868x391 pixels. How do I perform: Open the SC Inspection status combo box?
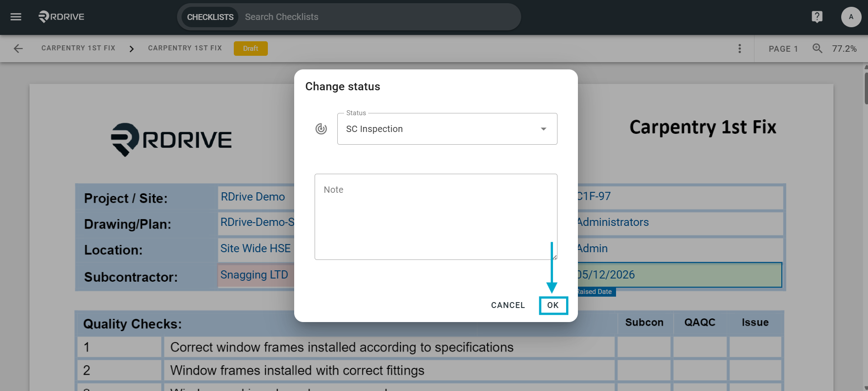pyautogui.click(x=447, y=129)
